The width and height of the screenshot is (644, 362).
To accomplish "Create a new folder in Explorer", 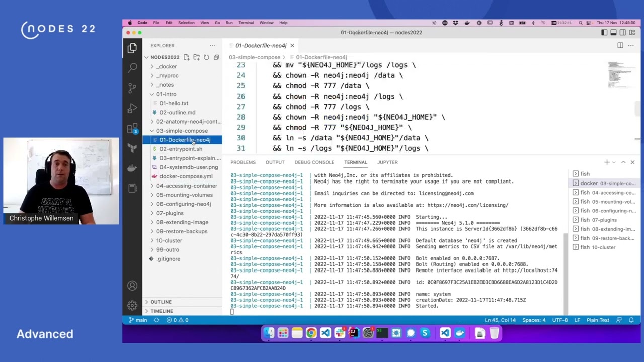I will 196,57.
